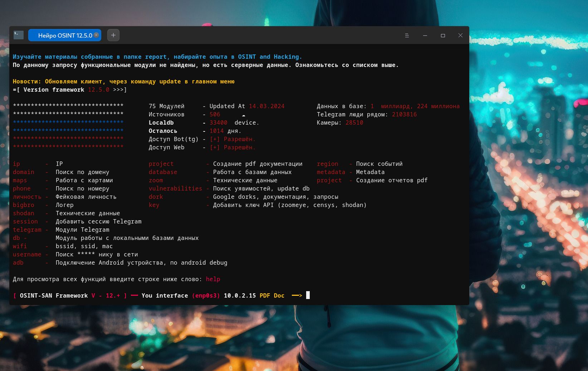Click the 'phone' command text

[x=22, y=188]
